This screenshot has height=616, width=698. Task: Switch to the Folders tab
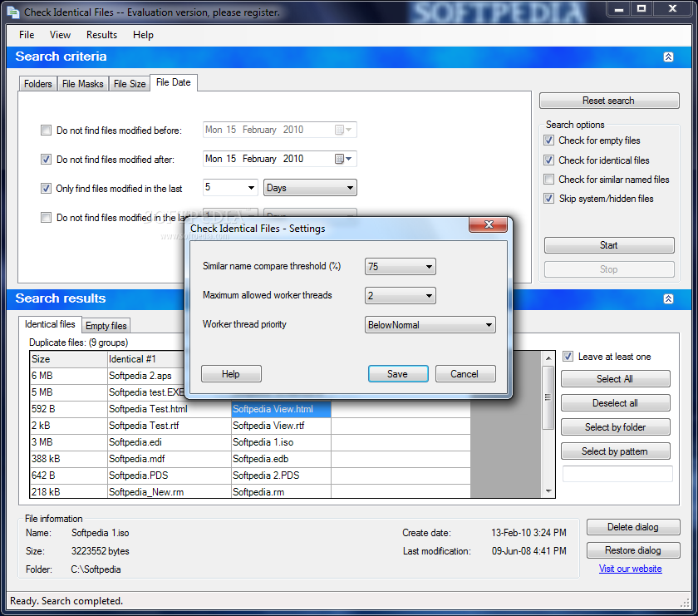[38, 84]
